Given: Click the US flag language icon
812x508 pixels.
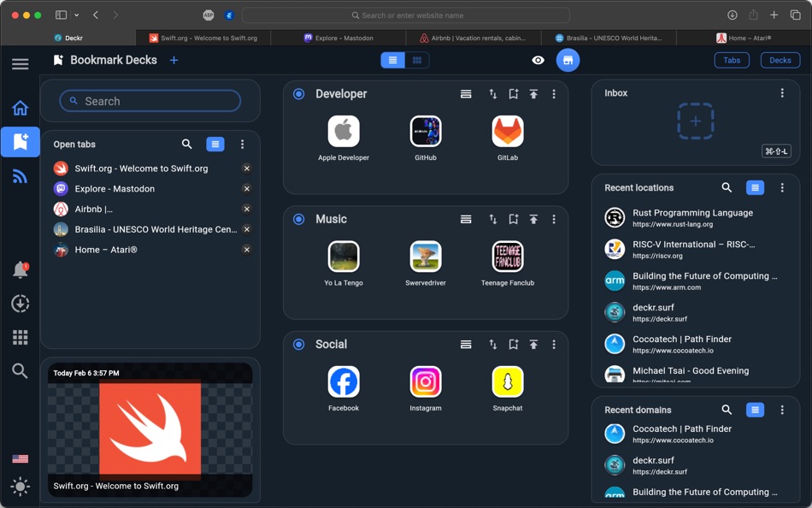Looking at the screenshot, I should tap(21, 458).
